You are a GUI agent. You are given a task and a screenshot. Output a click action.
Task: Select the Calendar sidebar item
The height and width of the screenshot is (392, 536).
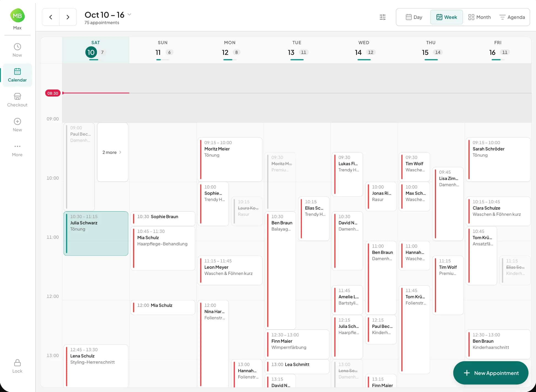17,75
